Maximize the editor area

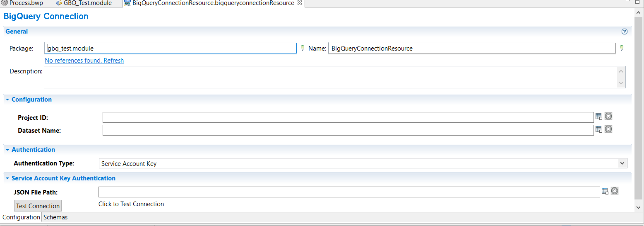[638, 2]
